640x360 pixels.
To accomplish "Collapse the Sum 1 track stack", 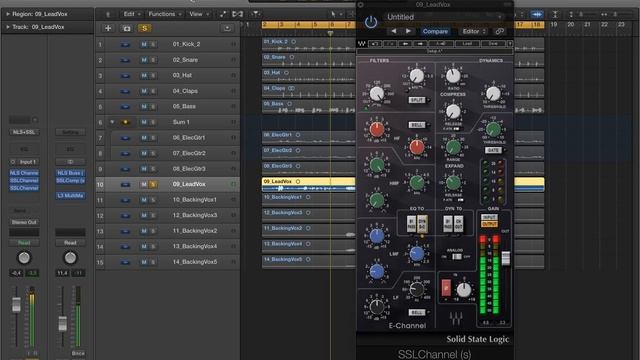I will (112, 122).
